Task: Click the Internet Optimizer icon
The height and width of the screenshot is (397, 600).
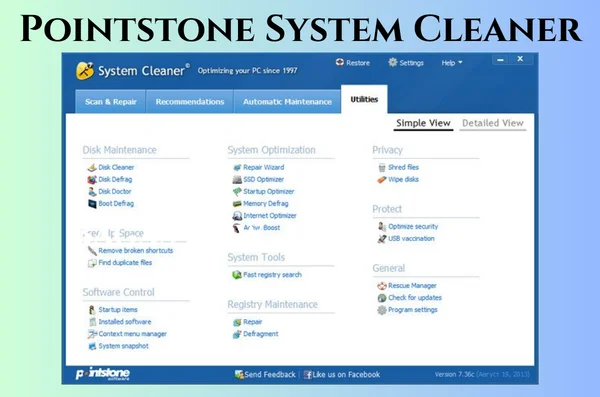Action: [x=237, y=216]
